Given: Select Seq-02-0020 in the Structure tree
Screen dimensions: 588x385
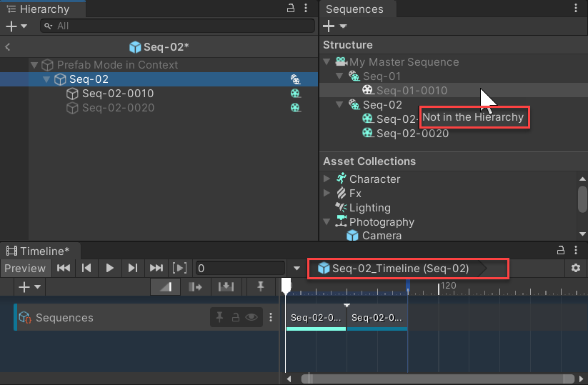Looking at the screenshot, I should tap(412, 134).
